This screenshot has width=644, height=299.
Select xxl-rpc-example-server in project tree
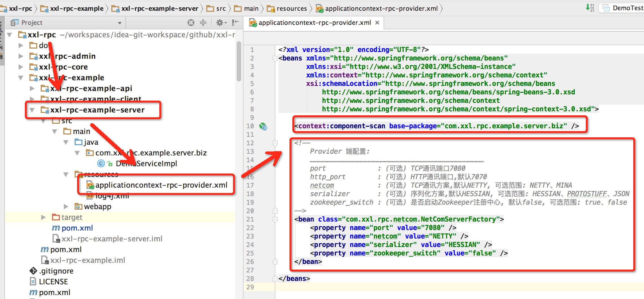tap(97, 110)
